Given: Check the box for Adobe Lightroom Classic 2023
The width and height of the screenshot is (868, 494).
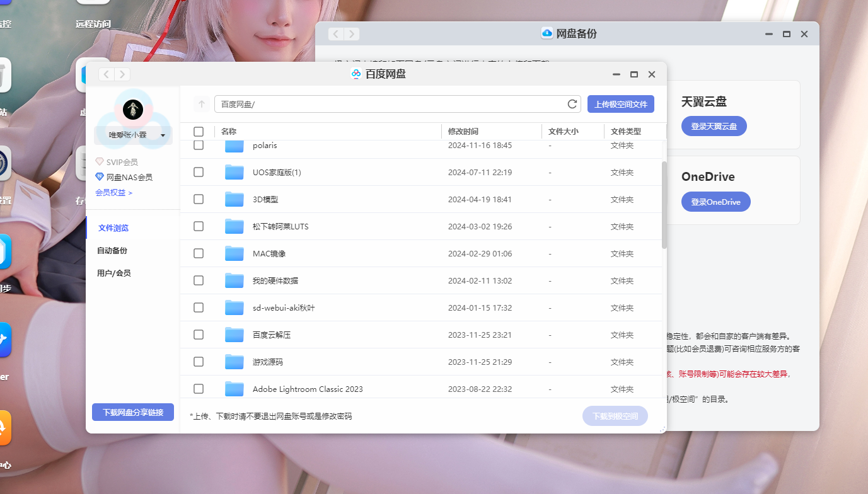Looking at the screenshot, I should 199,389.
